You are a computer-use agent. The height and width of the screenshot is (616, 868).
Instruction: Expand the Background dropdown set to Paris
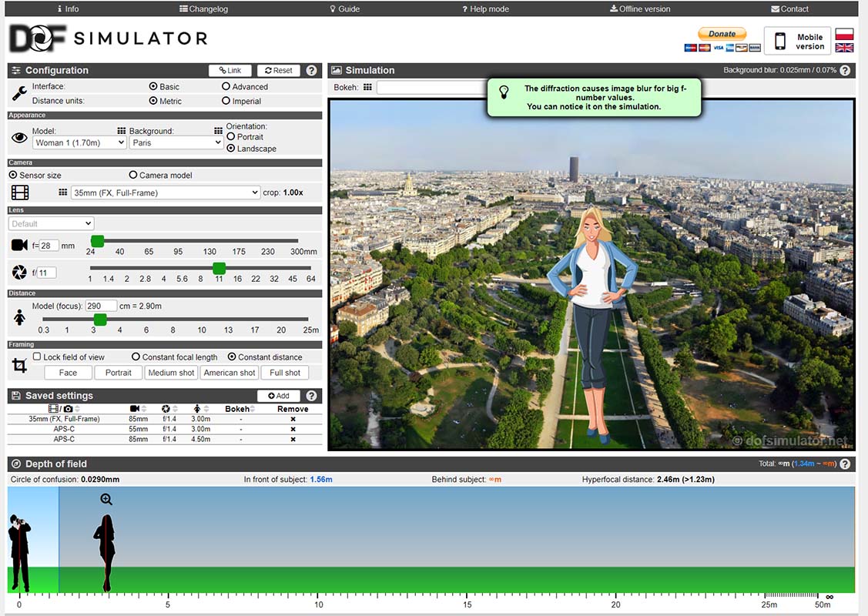click(x=176, y=142)
